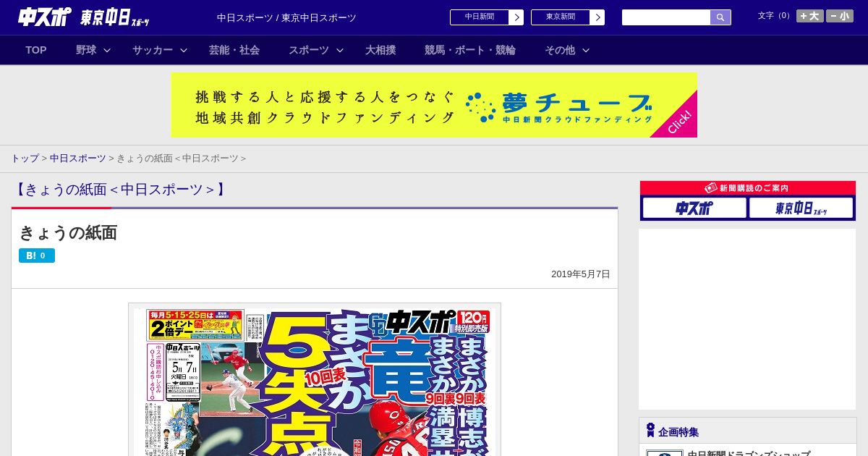Expand the スポーツ dropdown chevron
Image resolution: width=868 pixels, height=456 pixels.
point(340,50)
